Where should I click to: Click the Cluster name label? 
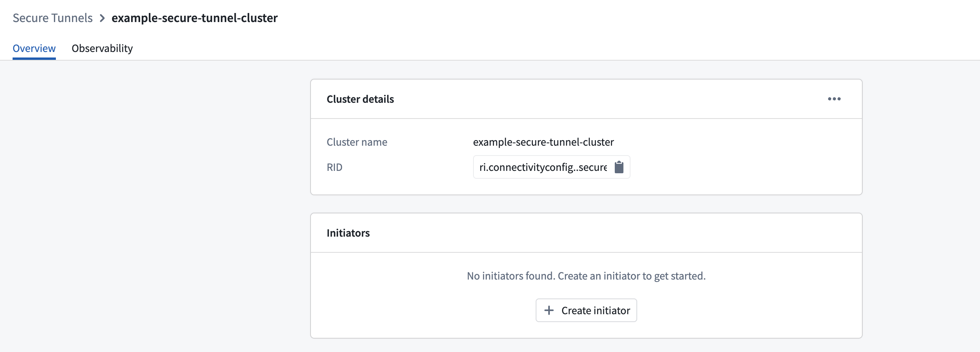click(x=357, y=142)
